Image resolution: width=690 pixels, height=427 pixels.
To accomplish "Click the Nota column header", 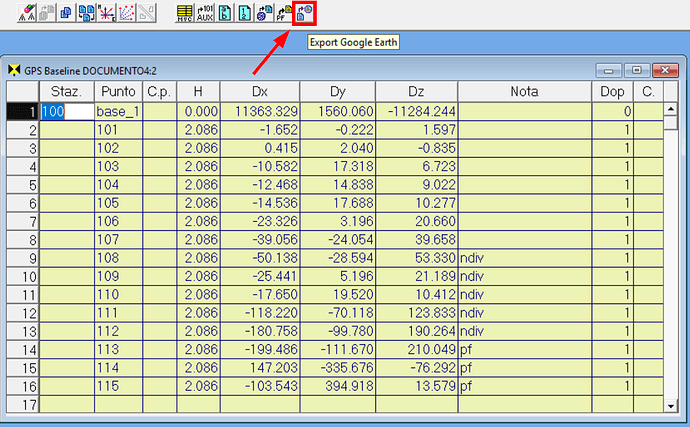I will click(x=524, y=92).
